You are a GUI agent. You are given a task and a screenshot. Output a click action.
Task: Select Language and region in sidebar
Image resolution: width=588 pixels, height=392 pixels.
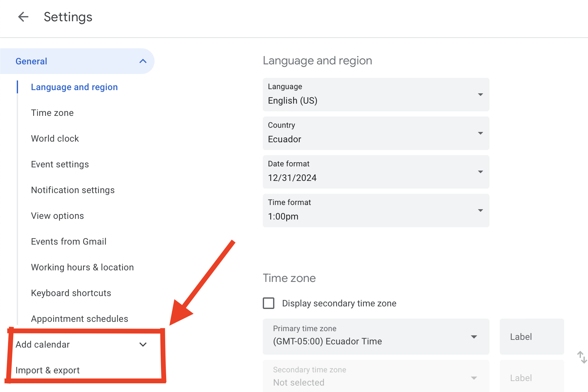tap(74, 87)
